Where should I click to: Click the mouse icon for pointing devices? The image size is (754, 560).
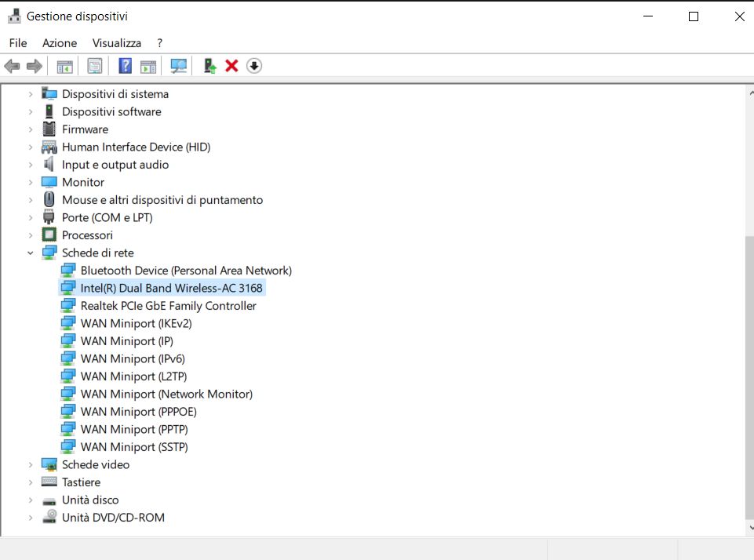[49, 199]
